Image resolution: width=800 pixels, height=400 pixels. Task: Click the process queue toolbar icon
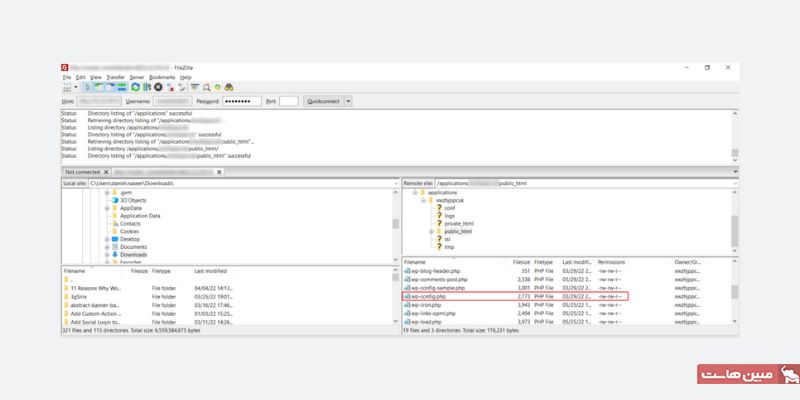tap(147, 87)
